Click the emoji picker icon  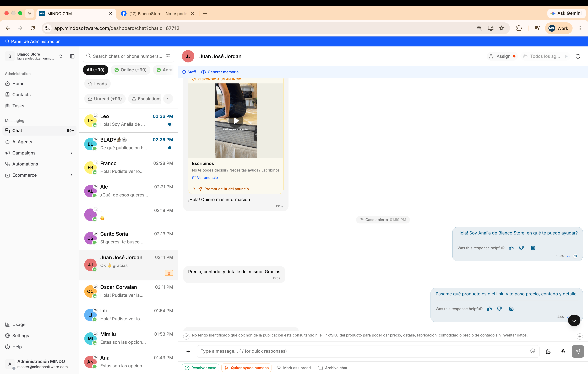coord(533,351)
